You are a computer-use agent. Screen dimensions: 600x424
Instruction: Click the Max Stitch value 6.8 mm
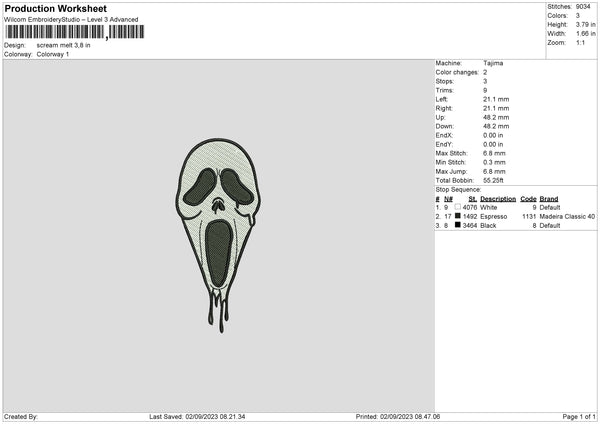point(494,153)
